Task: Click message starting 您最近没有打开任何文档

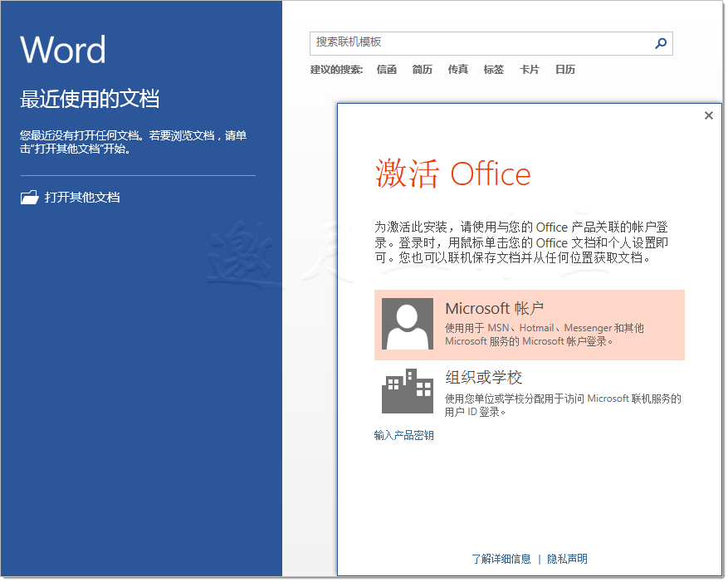Action: click(133, 142)
